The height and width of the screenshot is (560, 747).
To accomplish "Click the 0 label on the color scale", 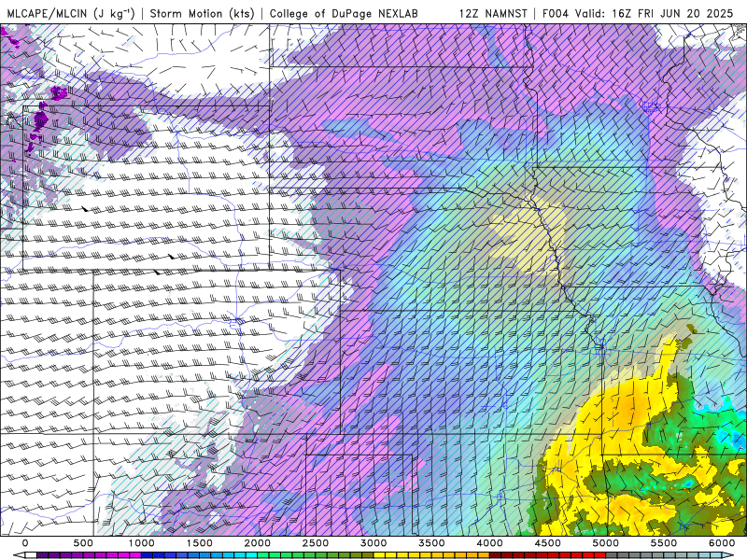I will [x=25, y=543].
